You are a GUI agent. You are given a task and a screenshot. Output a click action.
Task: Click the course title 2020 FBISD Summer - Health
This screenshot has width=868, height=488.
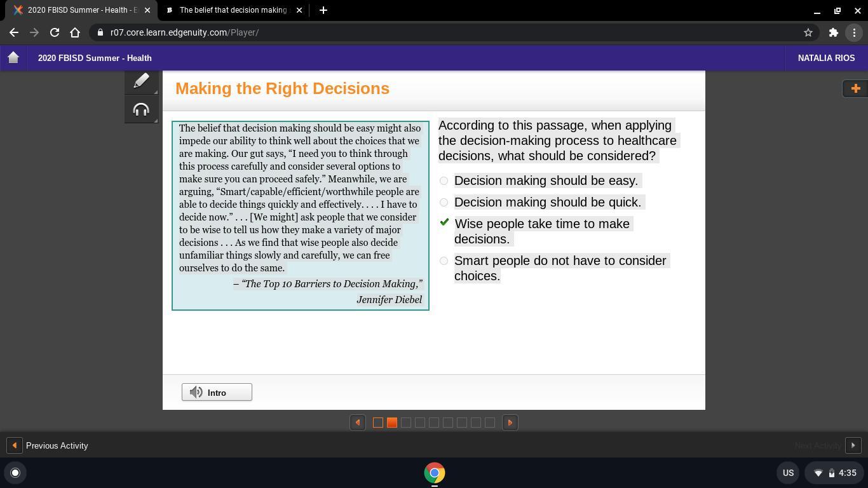click(x=95, y=58)
